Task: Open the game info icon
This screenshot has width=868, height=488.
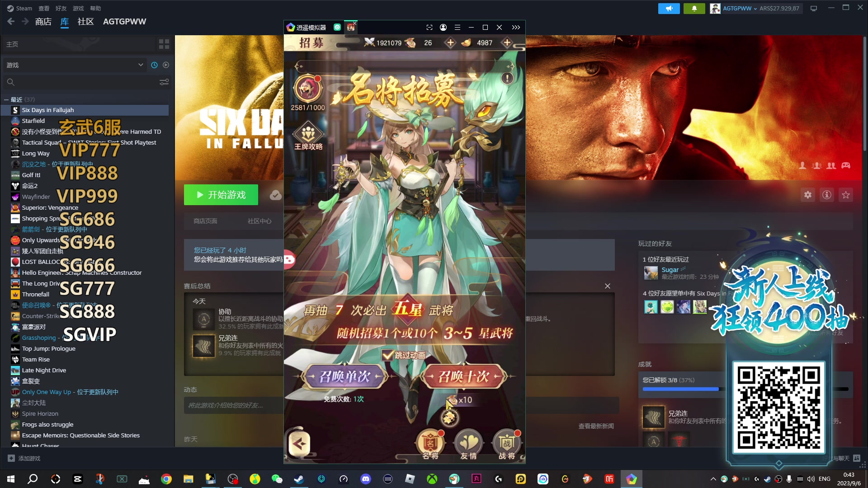Action: 827,195
